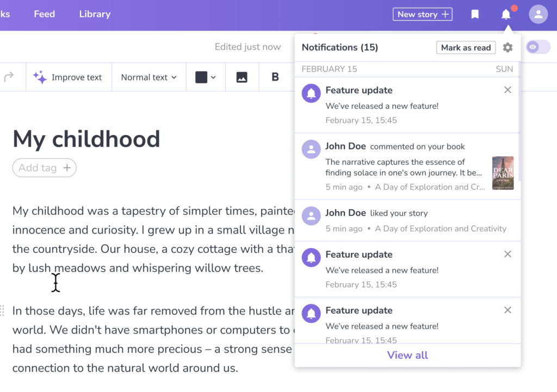Toggle the preview eye switch
This screenshot has width=557, height=392.
[538, 47]
